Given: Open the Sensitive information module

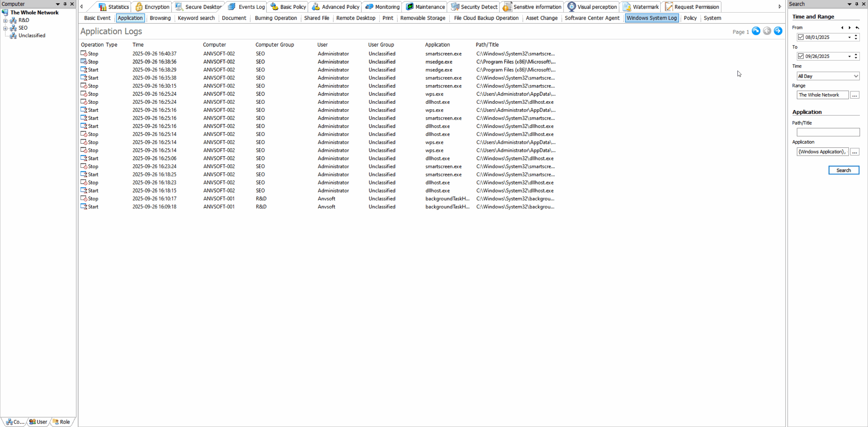Looking at the screenshot, I should tap(532, 6).
